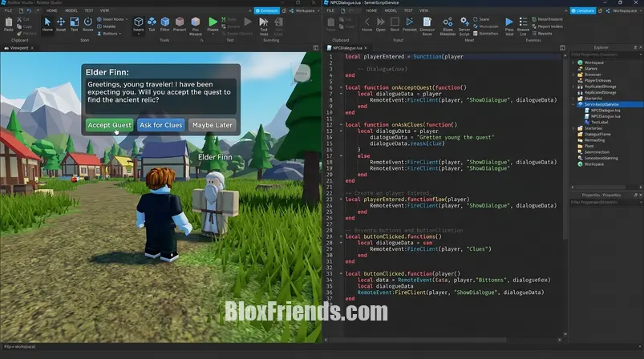Select DialogueFlame in Explorer
The image size is (644, 359).
click(594, 134)
